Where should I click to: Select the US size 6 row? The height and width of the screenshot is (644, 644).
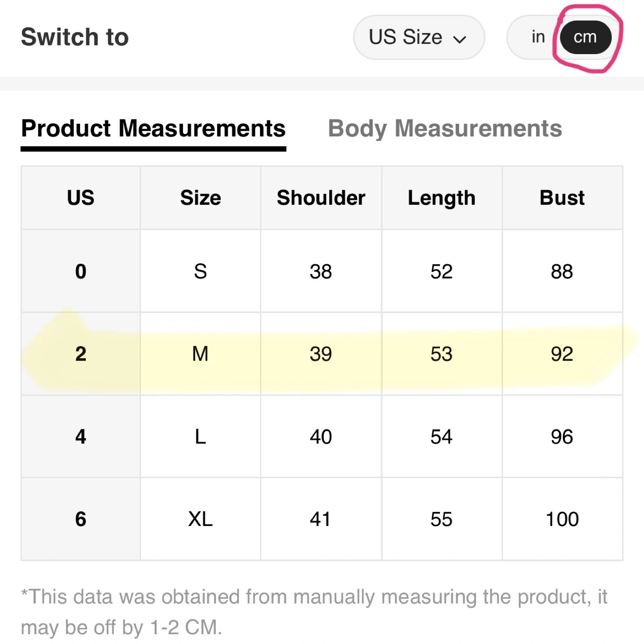tap(81, 519)
